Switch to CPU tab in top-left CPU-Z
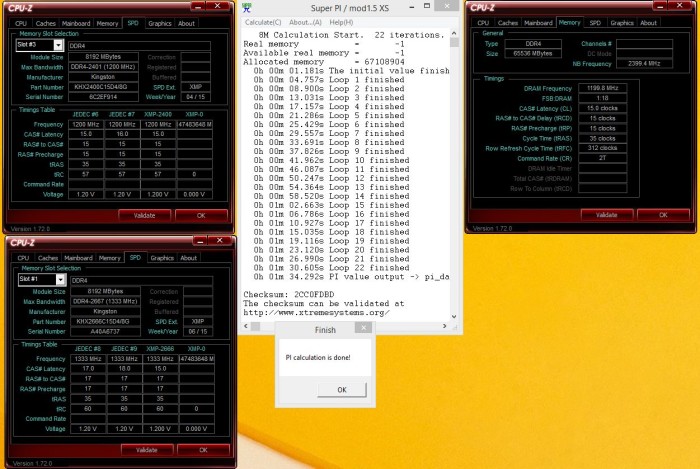 coord(21,23)
